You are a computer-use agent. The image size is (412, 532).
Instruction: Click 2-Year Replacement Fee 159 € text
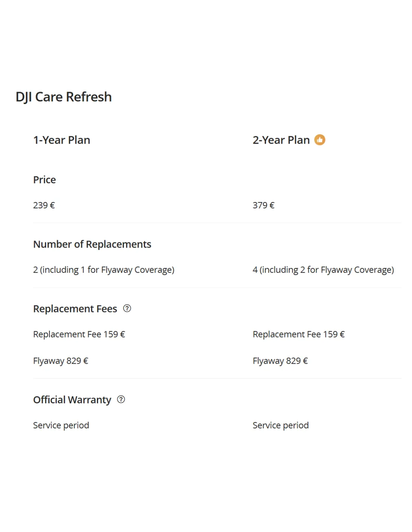click(x=299, y=334)
